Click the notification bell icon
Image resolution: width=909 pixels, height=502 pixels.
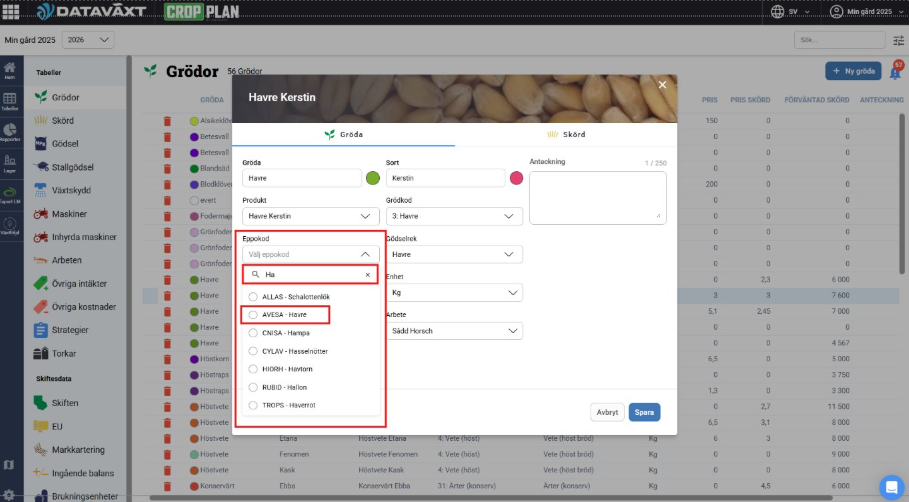coord(895,72)
